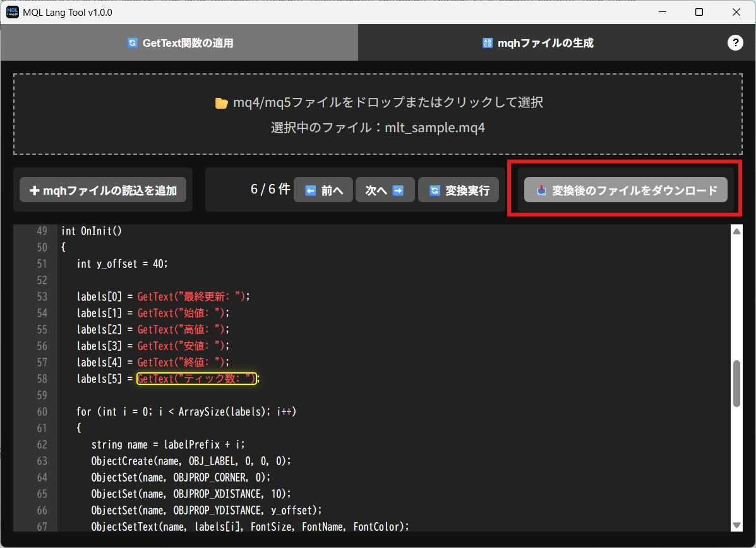Viewport: 756px width, 548px height.
Task: Switch to the mqhファイルの生成 tab
Action: pos(537,43)
